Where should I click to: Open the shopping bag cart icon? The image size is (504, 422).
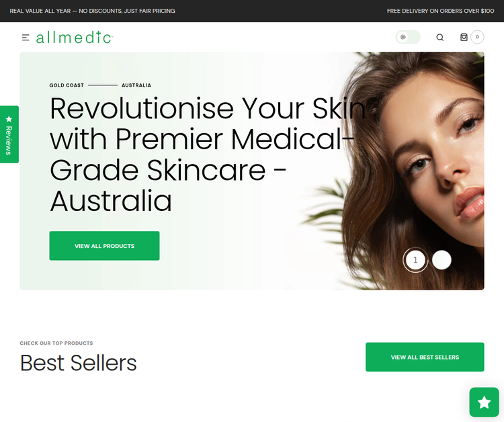[x=464, y=37]
